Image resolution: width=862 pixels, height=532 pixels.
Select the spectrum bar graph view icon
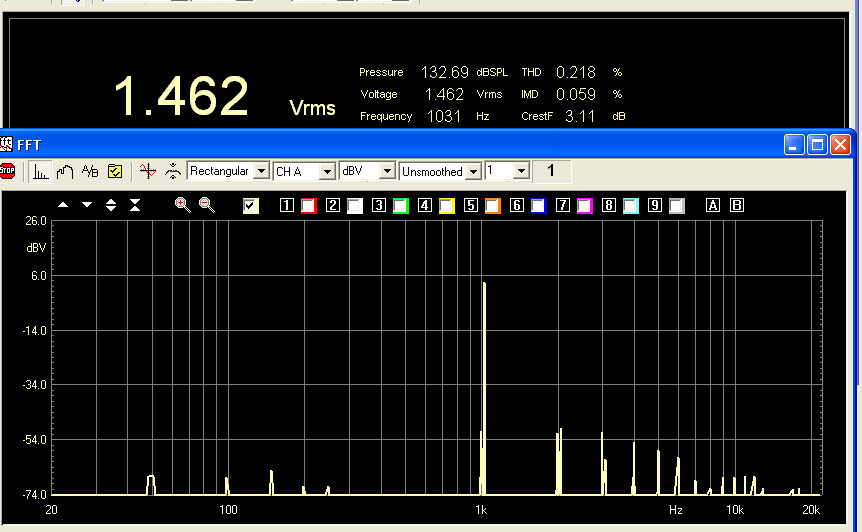(x=40, y=171)
